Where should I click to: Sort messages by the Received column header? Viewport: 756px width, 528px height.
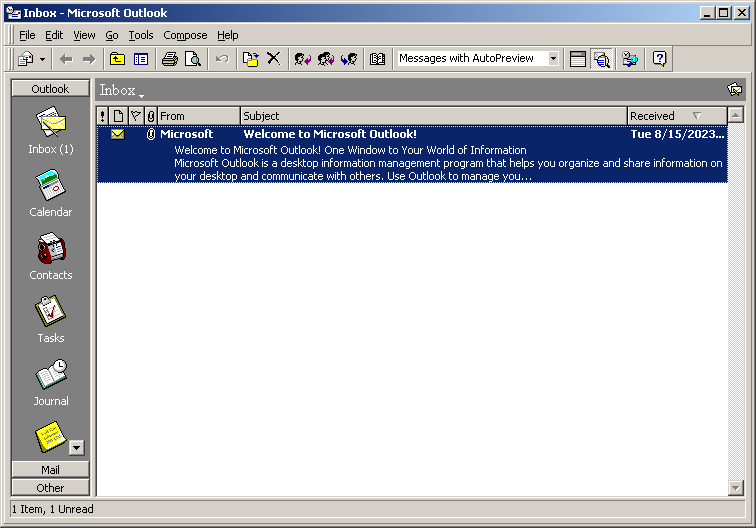tap(660, 116)
